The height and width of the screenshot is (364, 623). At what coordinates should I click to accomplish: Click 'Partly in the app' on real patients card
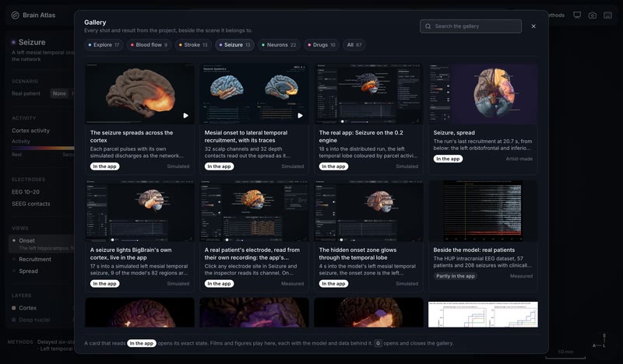[x=456, y=276]
